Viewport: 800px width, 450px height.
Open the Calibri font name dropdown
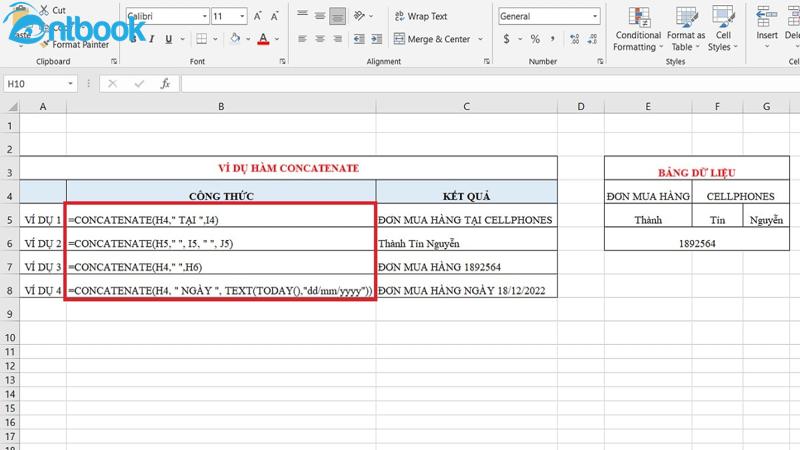(205, 16)
